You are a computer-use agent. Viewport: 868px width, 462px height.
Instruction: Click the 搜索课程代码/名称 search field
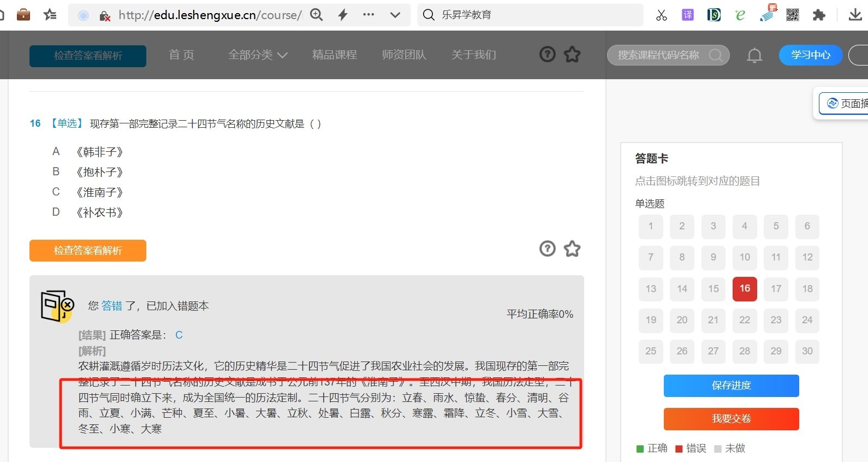668,55
